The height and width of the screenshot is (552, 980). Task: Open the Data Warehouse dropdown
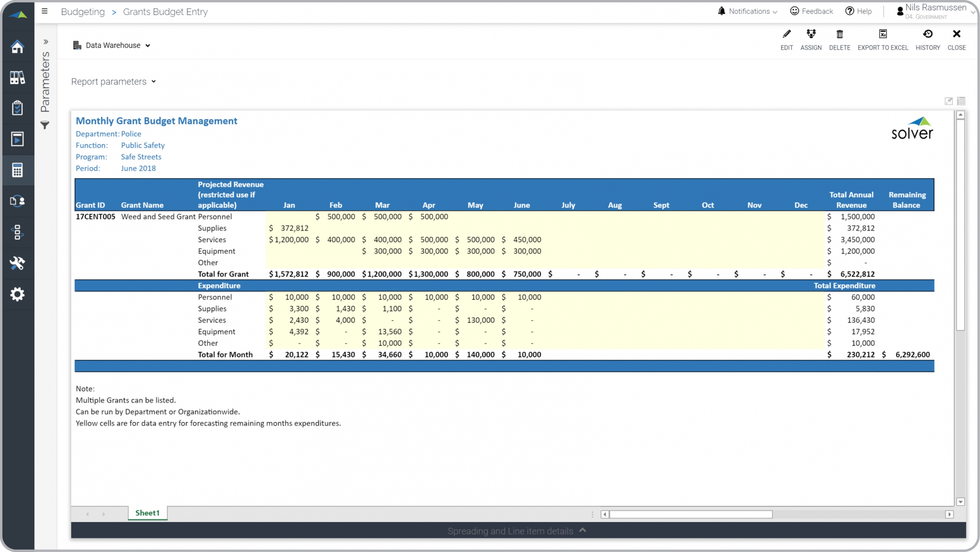point(112,46)
